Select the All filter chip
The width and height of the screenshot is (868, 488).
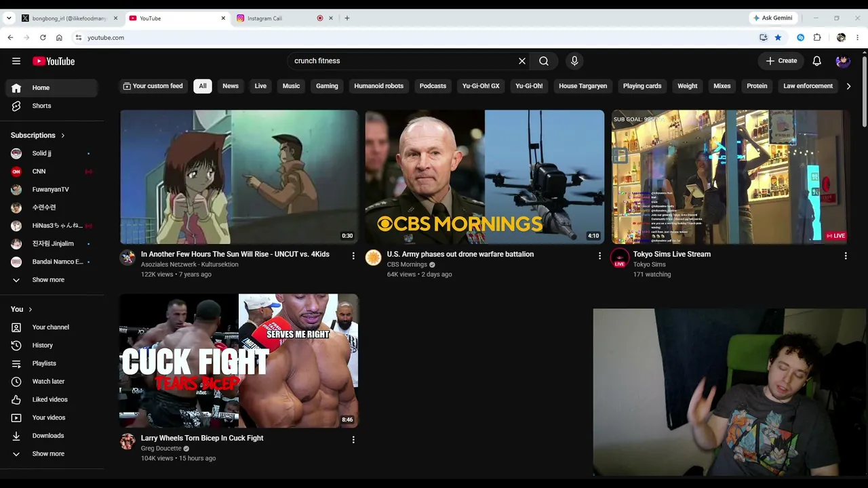[x=203, y=86]
